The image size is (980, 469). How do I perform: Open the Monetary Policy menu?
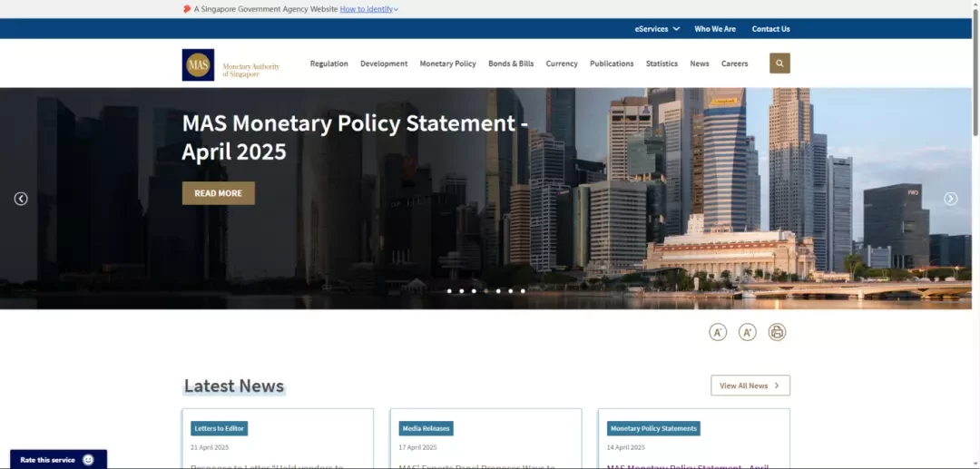click(447, 64)
